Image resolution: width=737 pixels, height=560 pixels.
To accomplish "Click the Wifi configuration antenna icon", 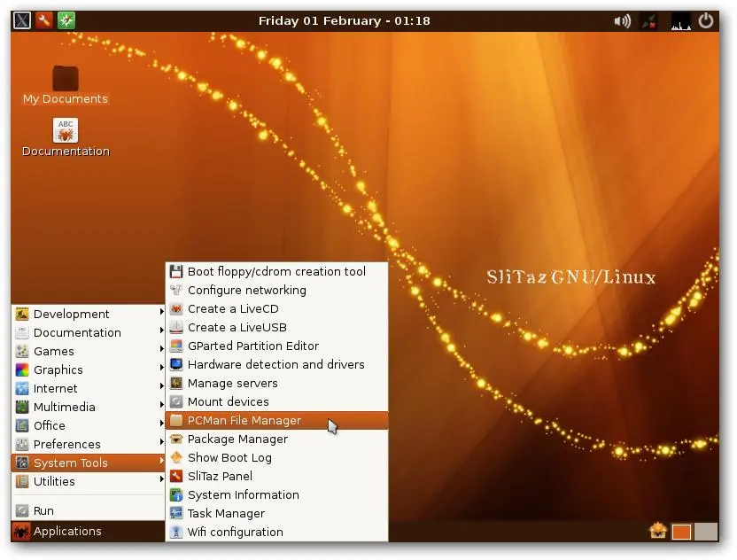I will point(176,532).
